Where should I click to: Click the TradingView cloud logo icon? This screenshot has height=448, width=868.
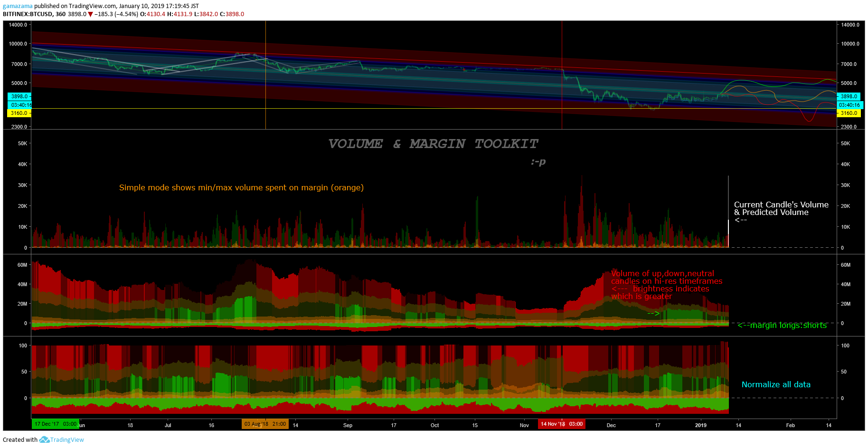(45, 440)
